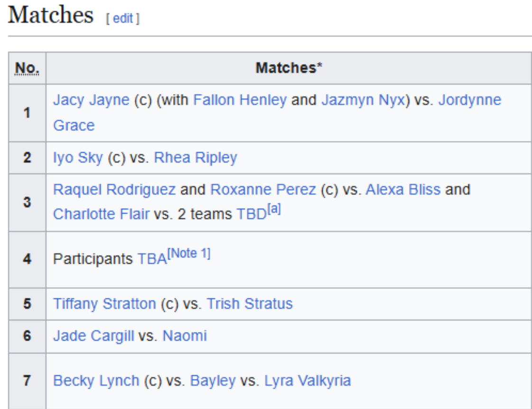
Task: Open footnote [a] superscript reference
Action: 274,209
